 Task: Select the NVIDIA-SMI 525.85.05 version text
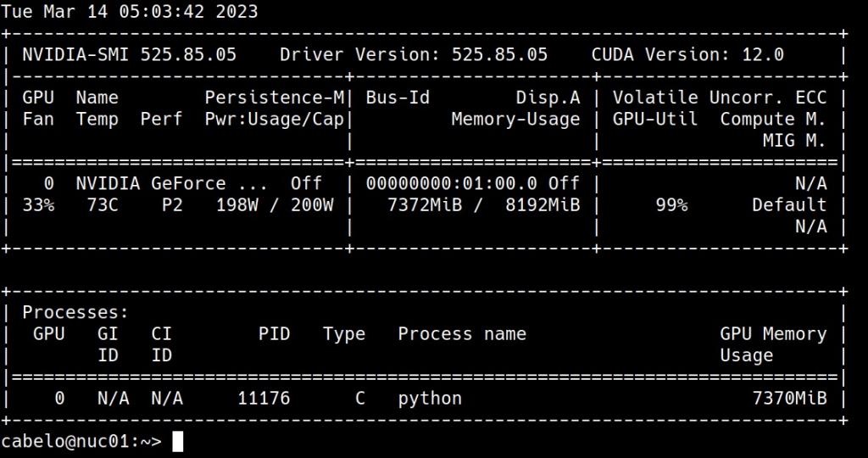pos(130,55)
